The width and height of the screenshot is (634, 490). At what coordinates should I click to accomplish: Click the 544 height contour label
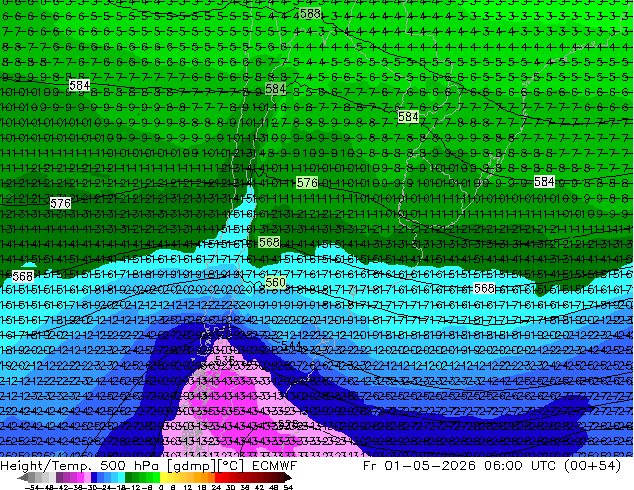coord(291,346)
